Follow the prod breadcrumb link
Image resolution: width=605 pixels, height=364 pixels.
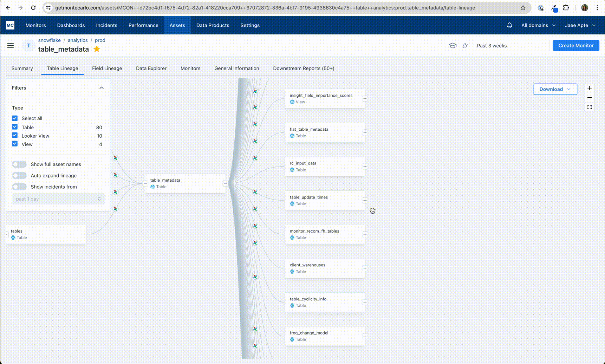[x=100, y=40]
